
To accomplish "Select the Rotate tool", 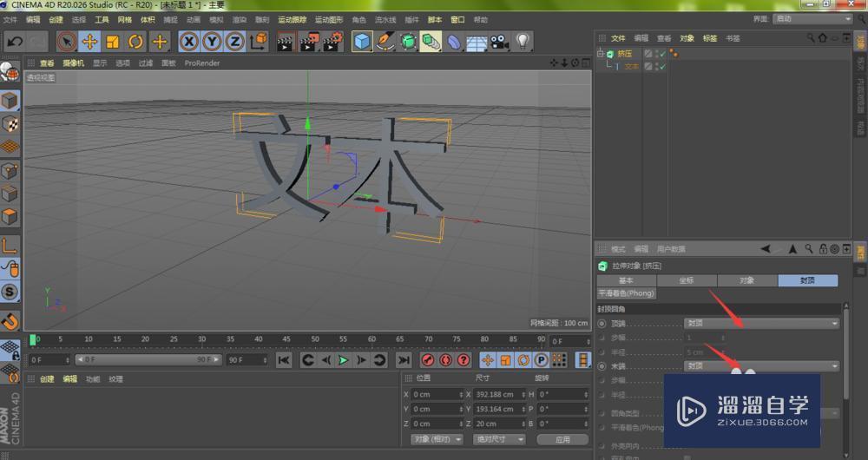I will [x=135, y=41].
